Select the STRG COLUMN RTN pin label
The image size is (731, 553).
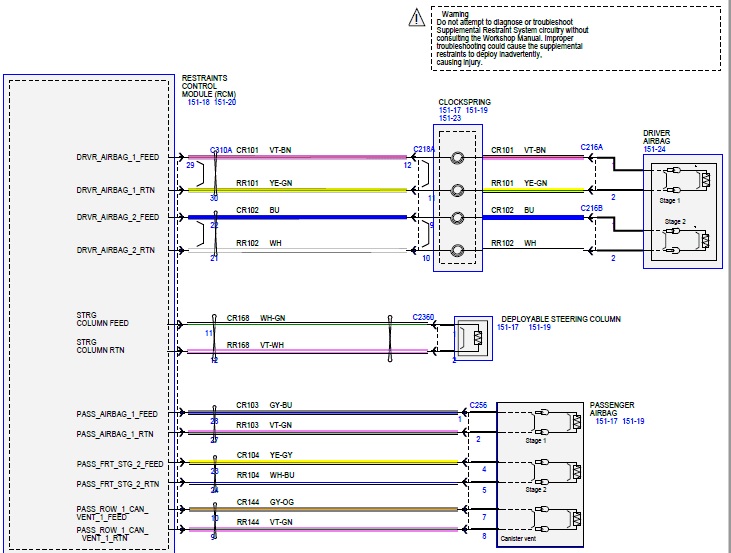pos(100,346)
